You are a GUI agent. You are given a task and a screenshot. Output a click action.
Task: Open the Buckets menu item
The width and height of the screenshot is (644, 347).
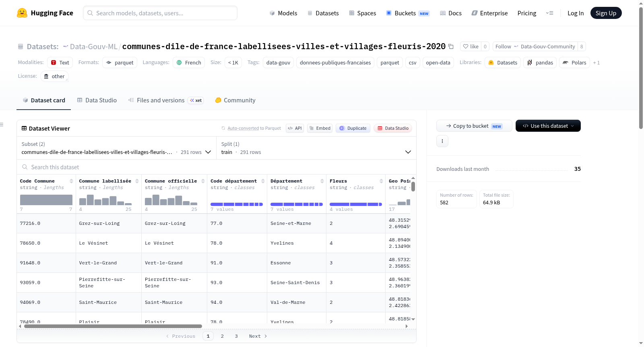click(x=408, y=13)
